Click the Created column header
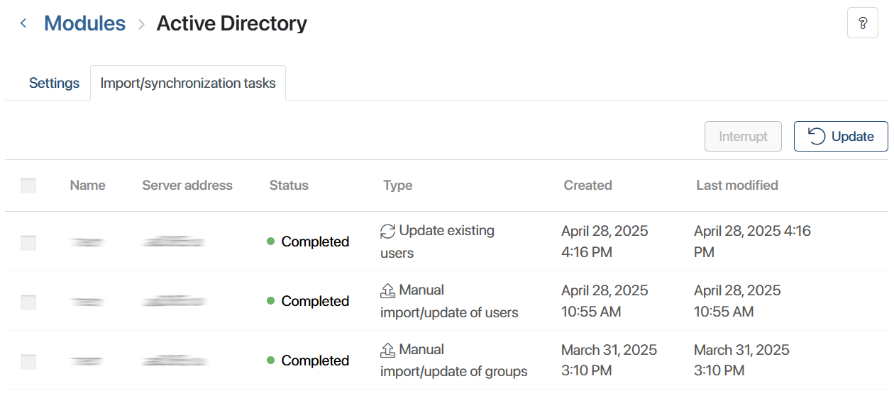894x398 pixels. tap(588, 185)
